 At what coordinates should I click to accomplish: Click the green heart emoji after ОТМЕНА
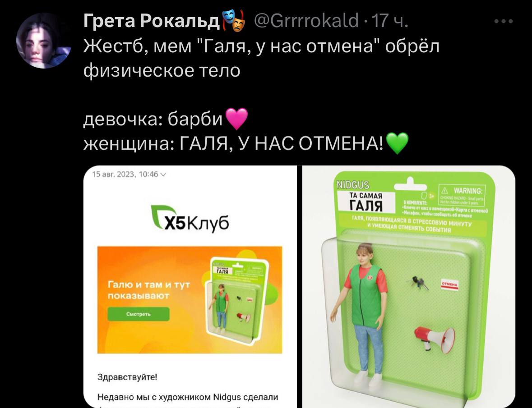point(397,143)
